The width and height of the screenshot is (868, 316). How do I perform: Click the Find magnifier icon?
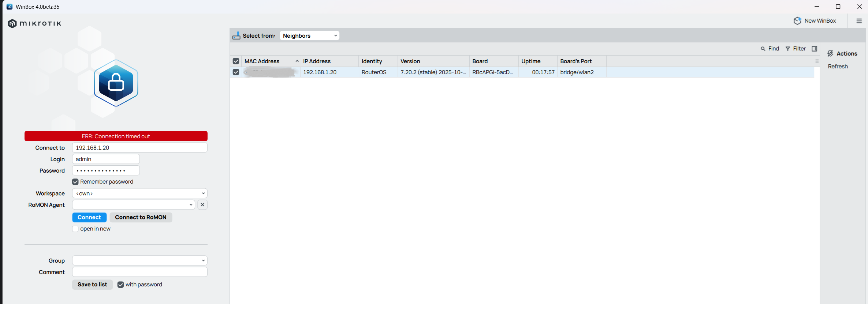[x=763, y=49]
